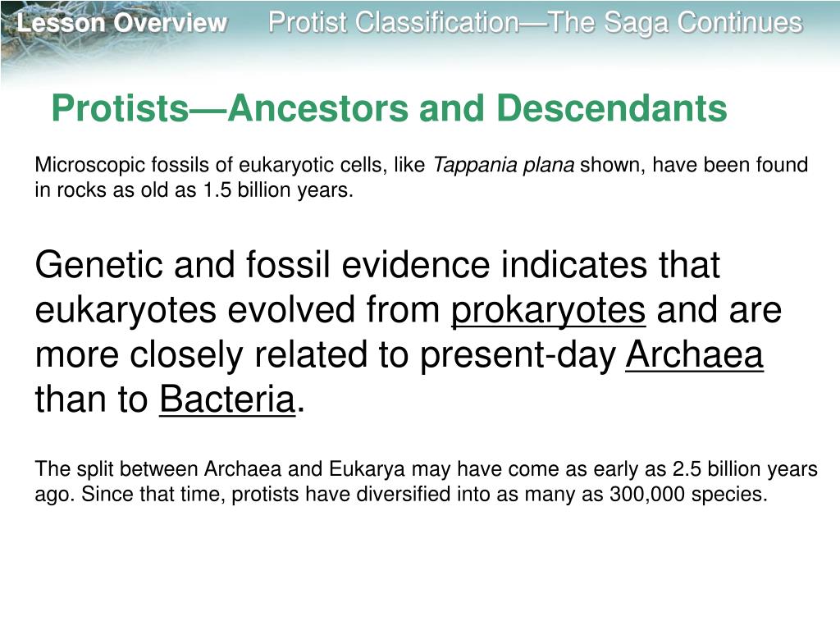Click the underlined word Bacteria
This screenshot has width=840, height=630.
click(x=227, y=399)
